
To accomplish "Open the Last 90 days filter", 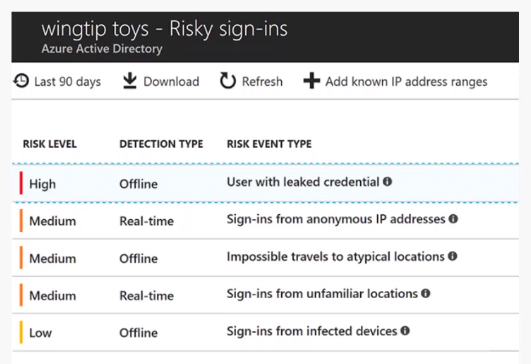I will click(57, 82).
